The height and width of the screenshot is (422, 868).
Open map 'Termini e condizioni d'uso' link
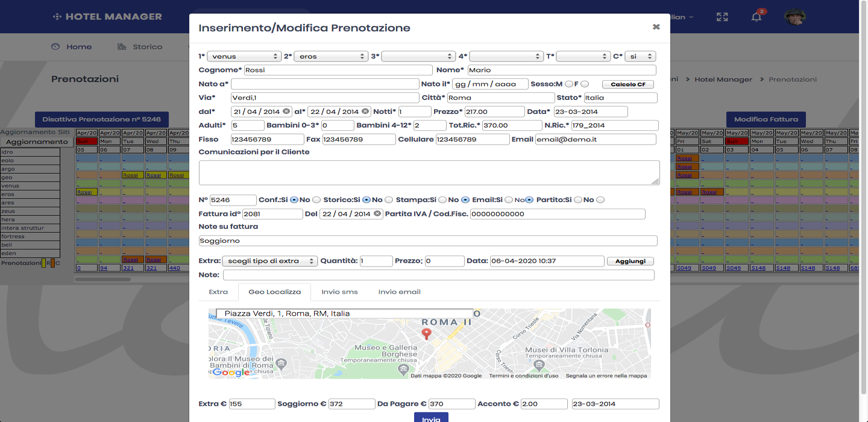[x=524, y=376]
